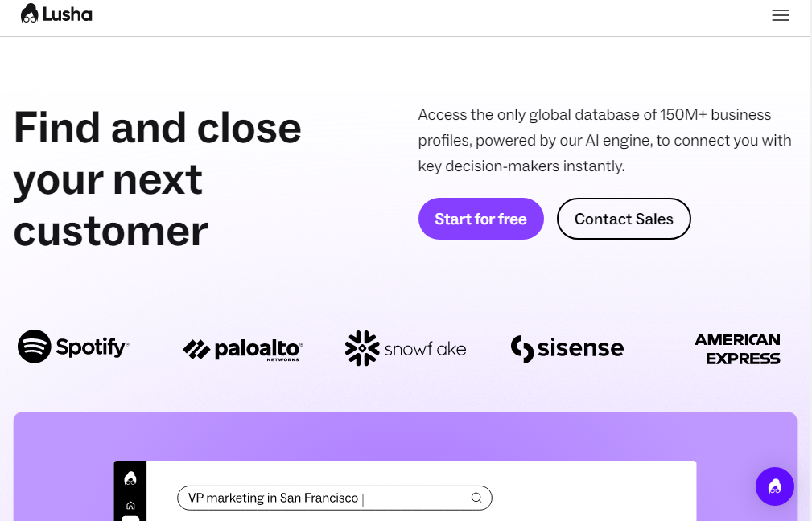Click the Find and close headline
Viewport: 812px width, 521px height.
[158, 179]
